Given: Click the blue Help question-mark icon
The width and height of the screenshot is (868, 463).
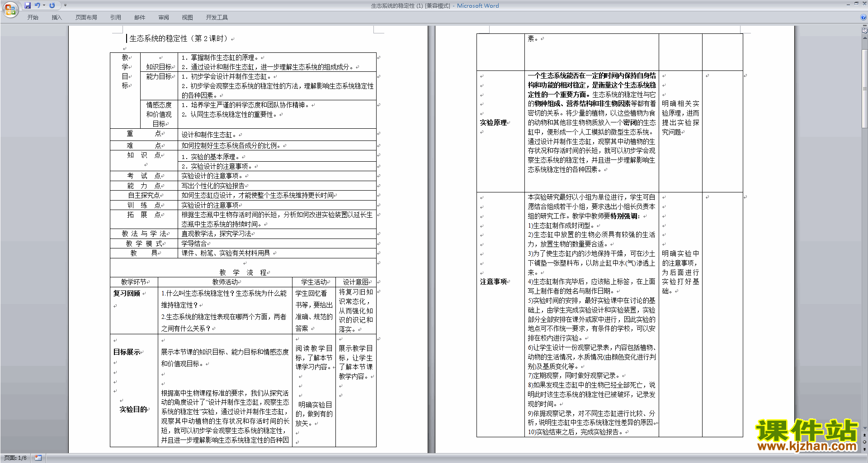Looking at the screenshot, I should coord(863,18).
